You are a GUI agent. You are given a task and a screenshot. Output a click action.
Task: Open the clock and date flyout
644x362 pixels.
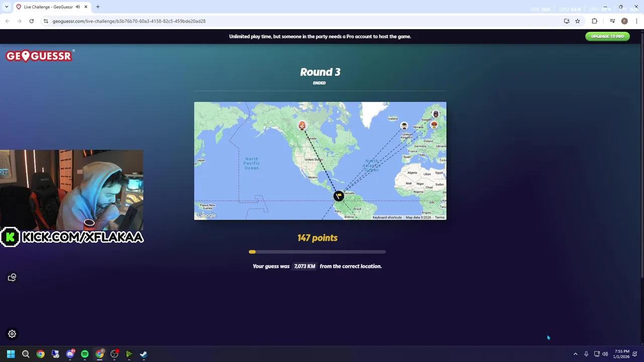pyautogui.click(x=622, y=354)
